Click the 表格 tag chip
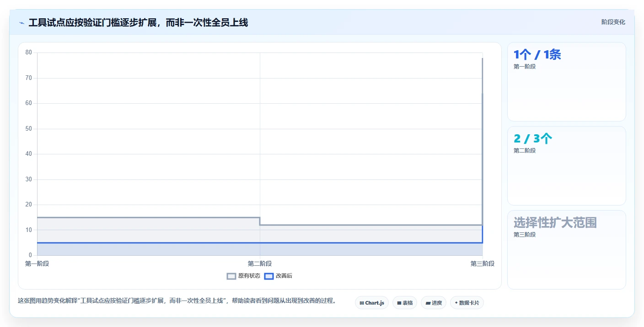This screenshot has width=644, height=327. point(405,303)
